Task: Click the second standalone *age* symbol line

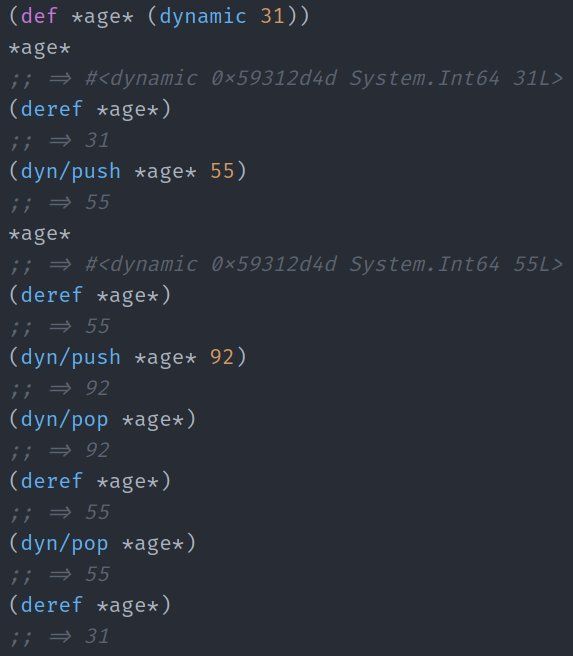Action: coord(40,234)
